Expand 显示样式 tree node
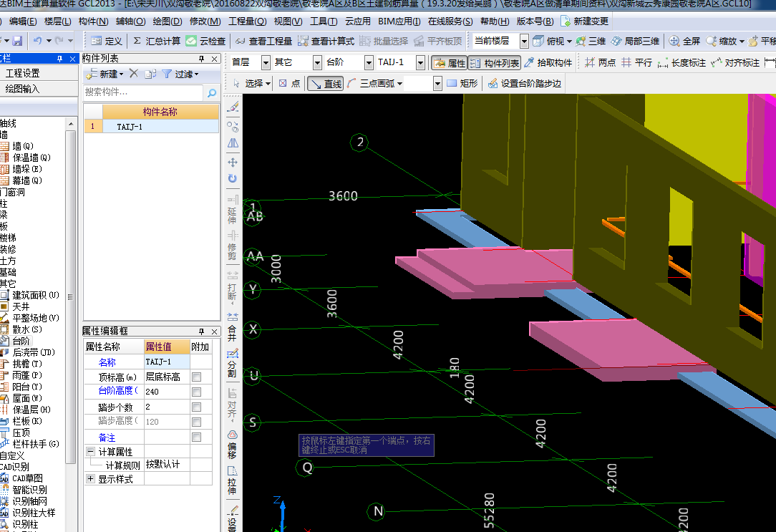The image size is (776, 532). [x=90, y=478]
